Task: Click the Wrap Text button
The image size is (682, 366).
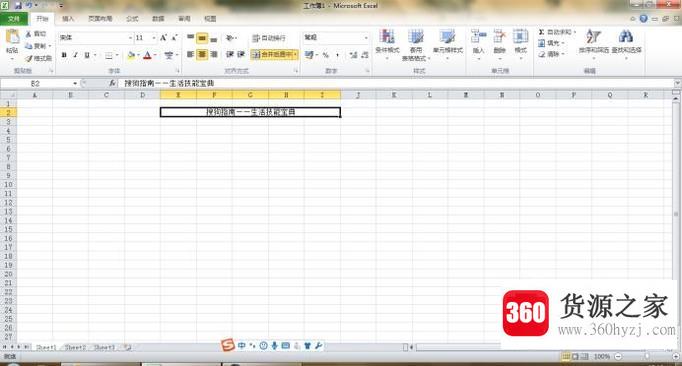Action: [269, 38]
